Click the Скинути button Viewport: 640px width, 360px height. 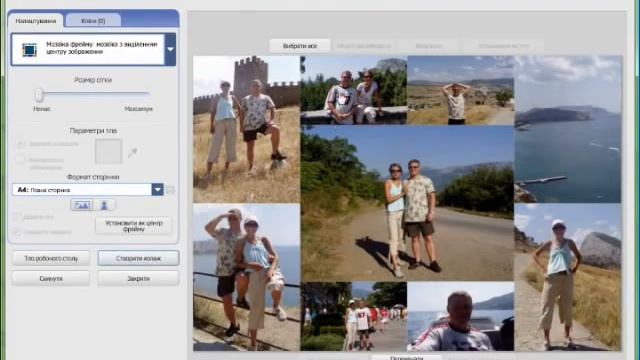click(x=51, y=278)
